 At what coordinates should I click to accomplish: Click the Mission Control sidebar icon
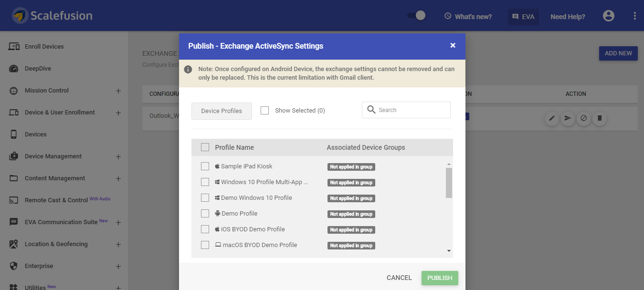(x=14, y=91)
